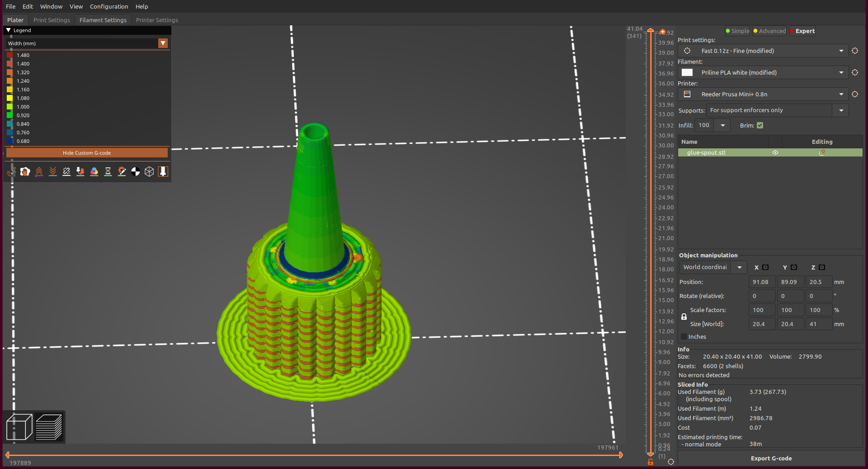Open Print settings gear next to Fast 0.12z
Screen dimensions: 868x469
855,51
